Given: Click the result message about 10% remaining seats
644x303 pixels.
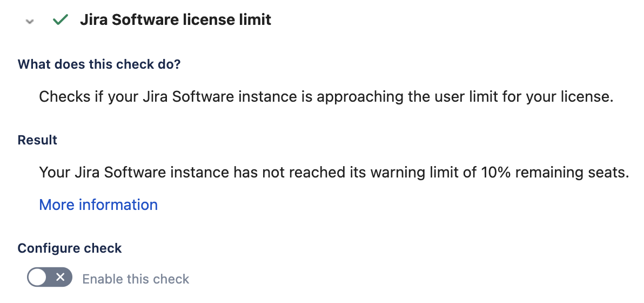Looking at the screenshot, I should click(334, 173).
